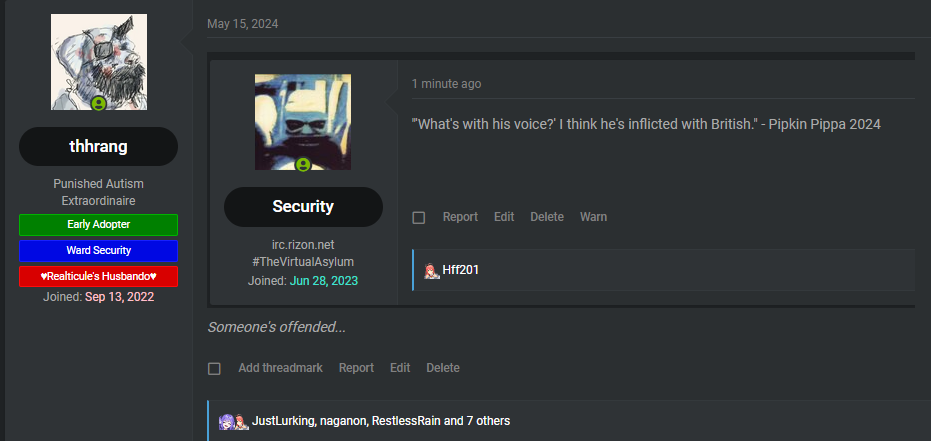Click Security's green online status icon
Screen dimensions: 931x441
click(x=303, y=164)
